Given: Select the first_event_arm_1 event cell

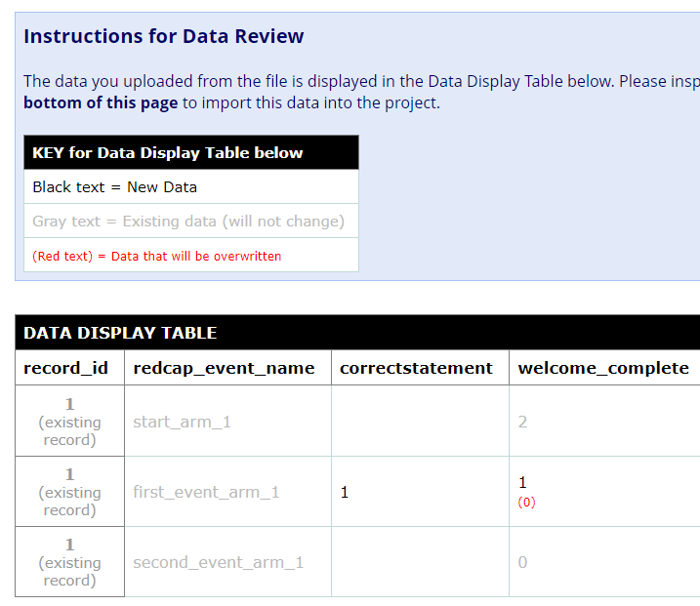Looking at the screenshot, I should [x=206, y=492].
